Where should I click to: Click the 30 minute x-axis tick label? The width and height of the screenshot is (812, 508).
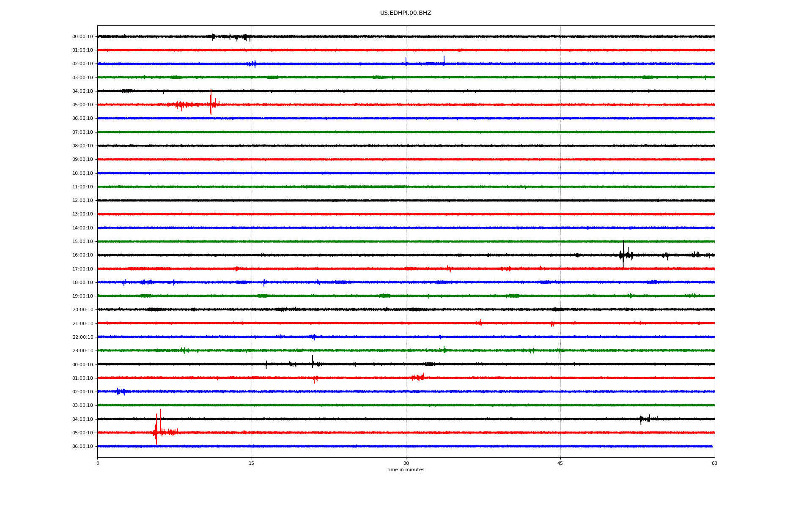pyautogui.click(x=406, y=463)
